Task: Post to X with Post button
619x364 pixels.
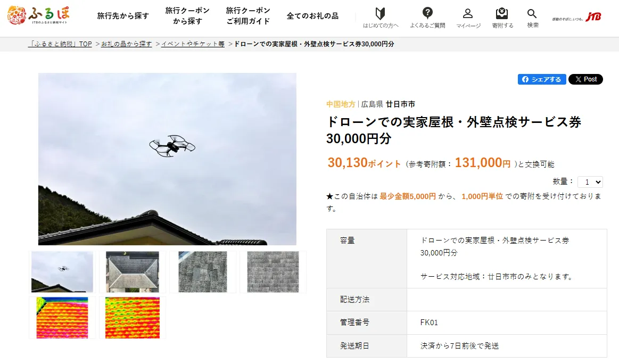Action: [x=585, y=79]
